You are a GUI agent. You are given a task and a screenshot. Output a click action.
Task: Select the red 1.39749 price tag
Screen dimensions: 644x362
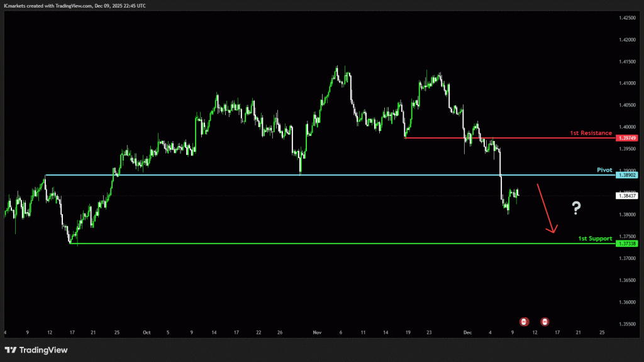(628, 138)
